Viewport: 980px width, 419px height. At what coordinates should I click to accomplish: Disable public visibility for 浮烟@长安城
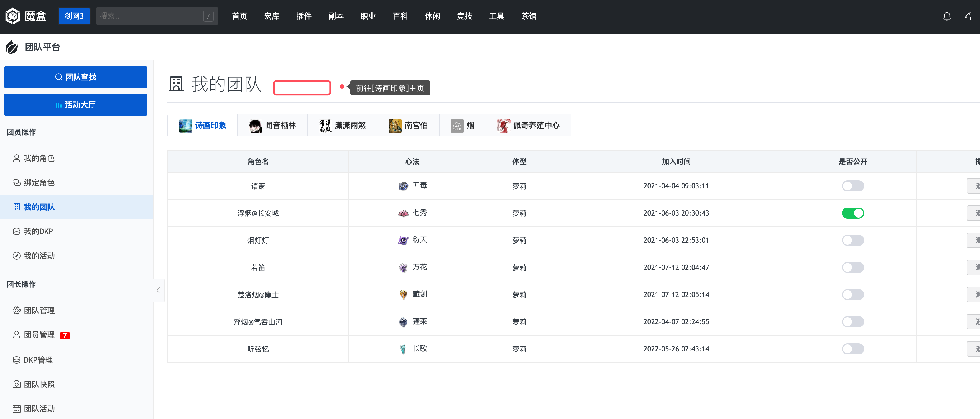tap(853, 213)
